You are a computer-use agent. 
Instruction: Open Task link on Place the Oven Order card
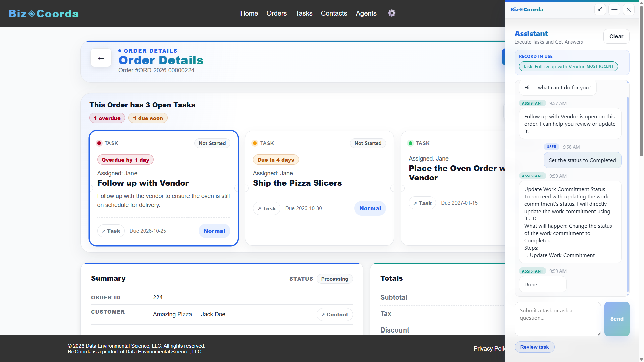(x=422, y=203)
